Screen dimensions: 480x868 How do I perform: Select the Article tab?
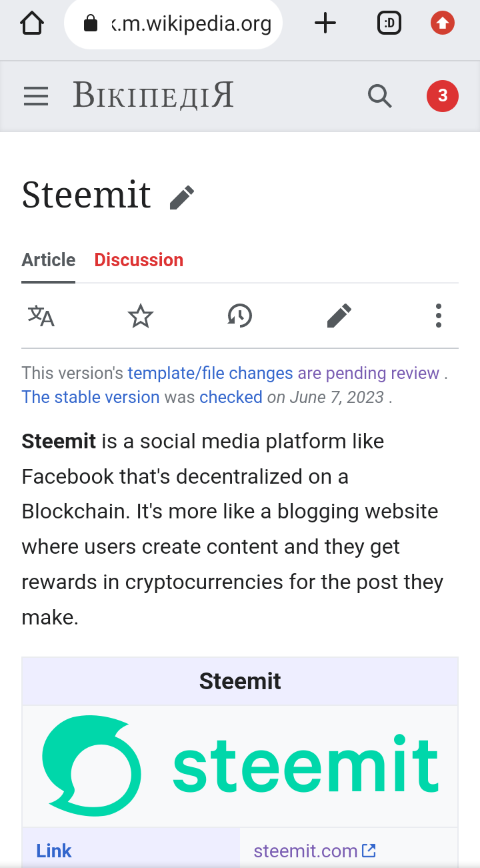tap(49, 260)
